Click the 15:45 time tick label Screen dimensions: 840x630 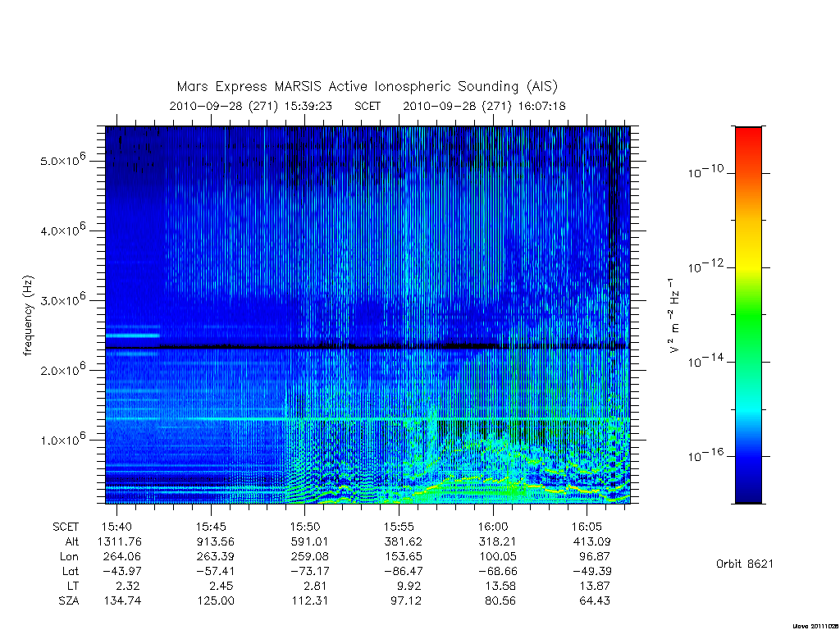[x=211, y=527]
